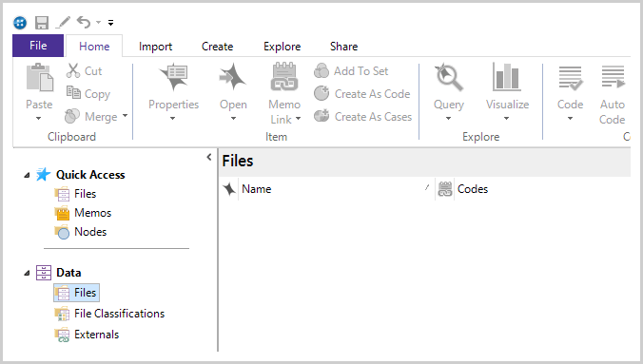
Task: Click the Query magnifier icon
Action: coord(449,77)
